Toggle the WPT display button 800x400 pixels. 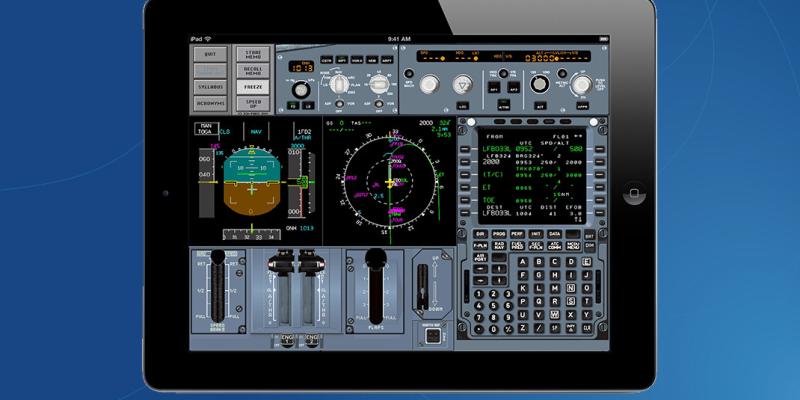tap(342, 60)
